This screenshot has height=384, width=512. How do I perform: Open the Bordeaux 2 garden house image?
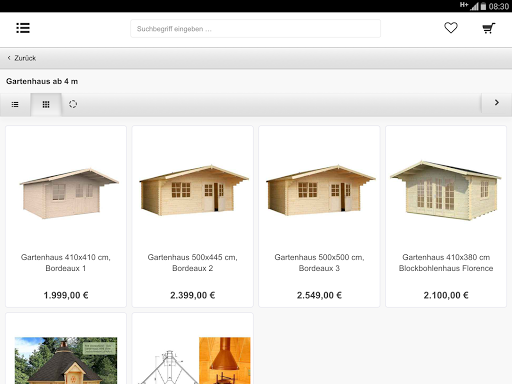[193, 190]
